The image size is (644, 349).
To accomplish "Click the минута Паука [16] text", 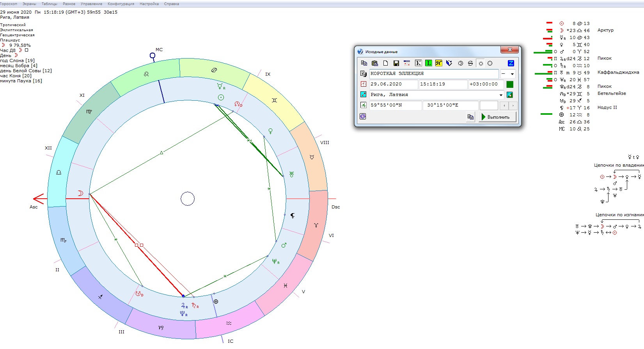I will pos(21,81).
